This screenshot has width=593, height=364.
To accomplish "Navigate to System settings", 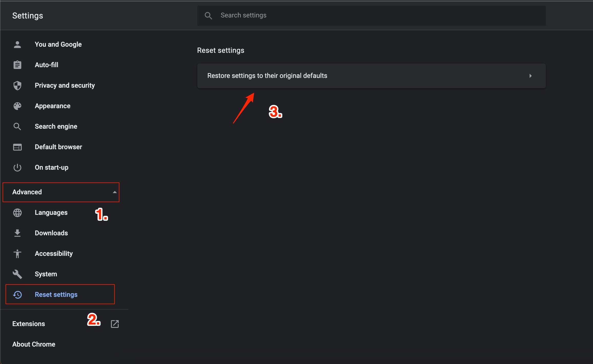I will 45,274.
